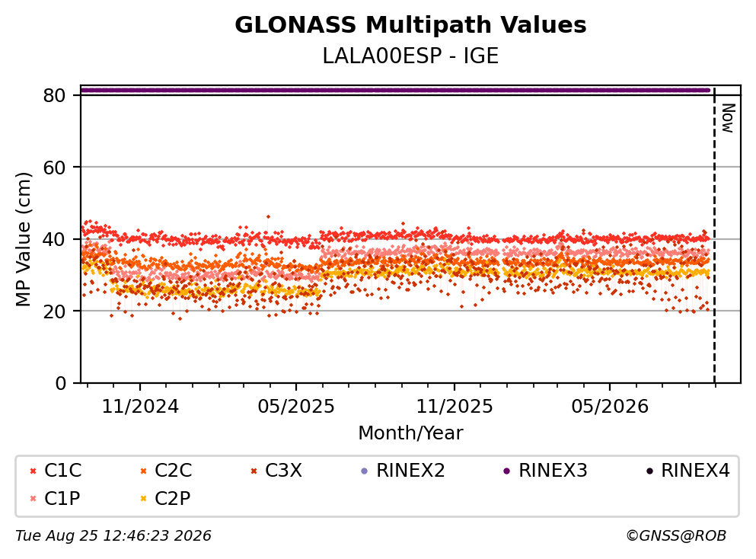The image size is (756, 559).
Task: Click the 11/2025 x-axis tick label
Action: click(455, 407)
